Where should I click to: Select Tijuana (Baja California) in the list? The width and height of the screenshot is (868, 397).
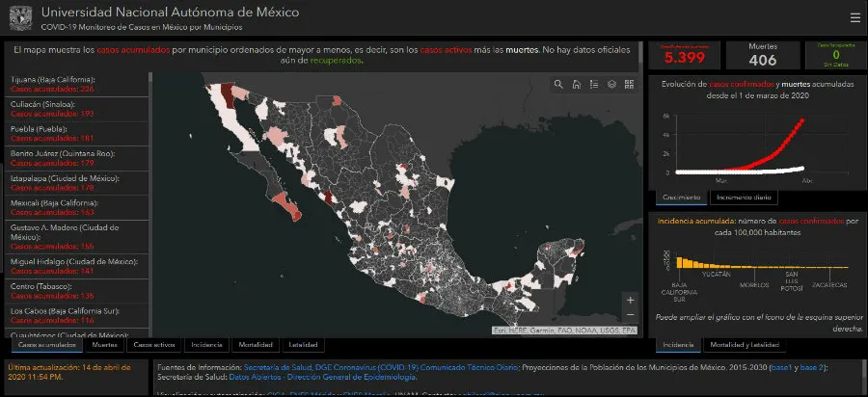[77, 83]
